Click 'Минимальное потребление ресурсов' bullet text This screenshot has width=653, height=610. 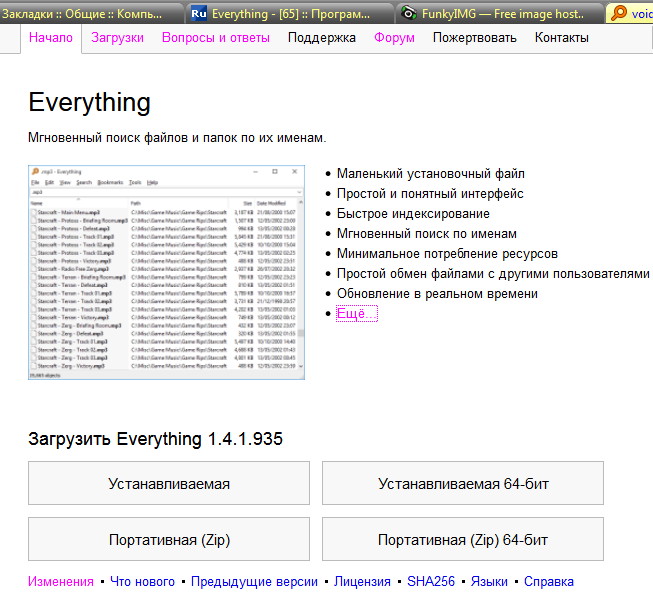tap(447, 253)
